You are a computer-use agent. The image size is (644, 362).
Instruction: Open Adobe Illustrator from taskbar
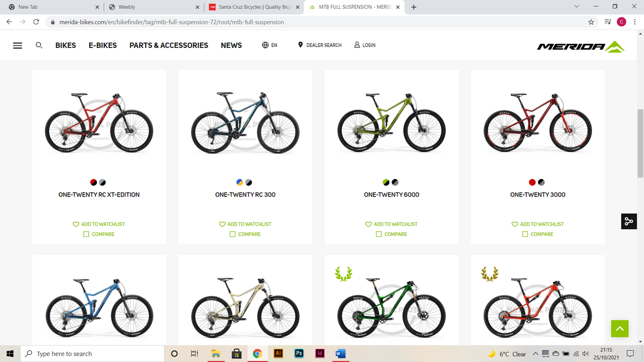pos(278,353)
